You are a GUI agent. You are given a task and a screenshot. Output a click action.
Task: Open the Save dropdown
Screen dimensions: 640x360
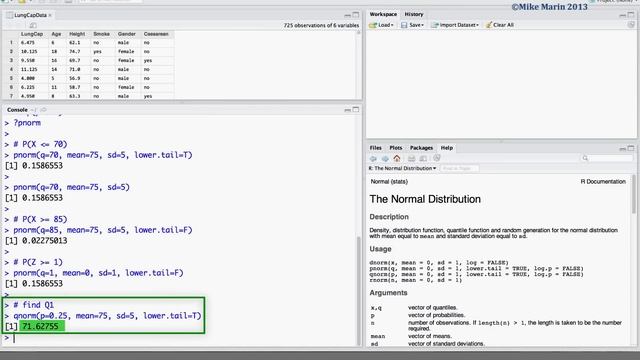click(x=417, y=25)
